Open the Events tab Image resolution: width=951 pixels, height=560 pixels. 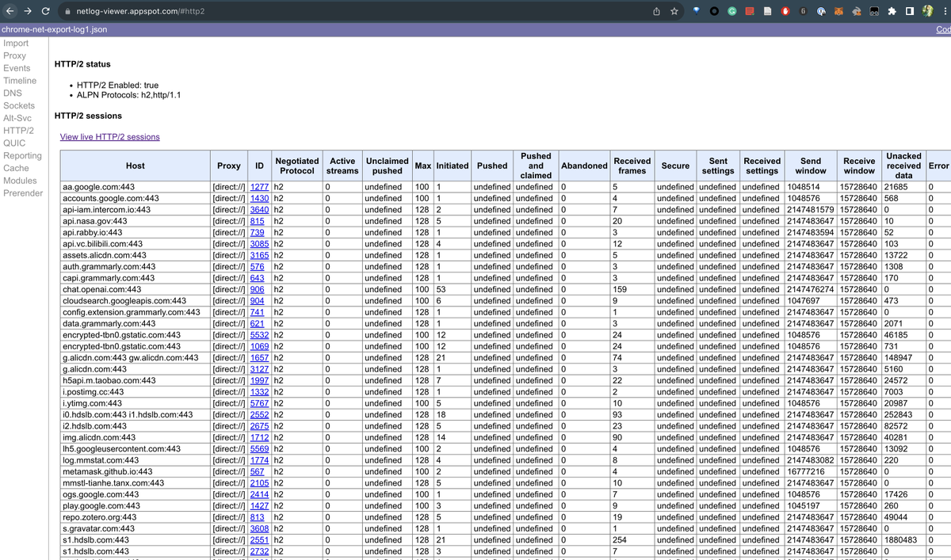(x=17, y=68)
